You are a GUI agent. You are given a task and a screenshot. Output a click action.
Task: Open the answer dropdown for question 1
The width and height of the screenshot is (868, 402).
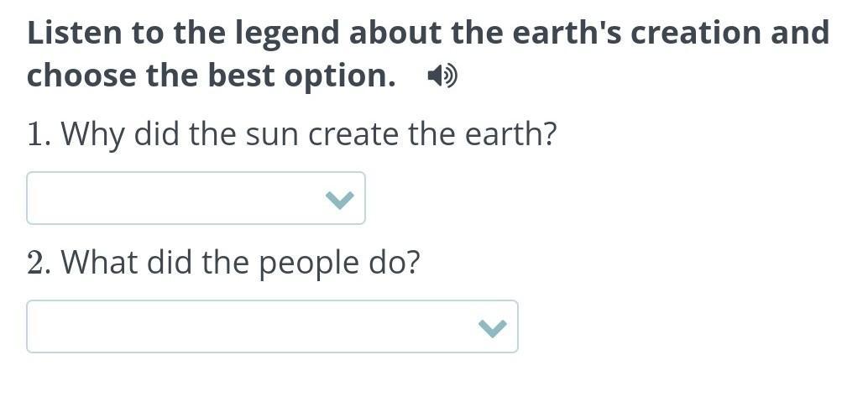[196, 199]
